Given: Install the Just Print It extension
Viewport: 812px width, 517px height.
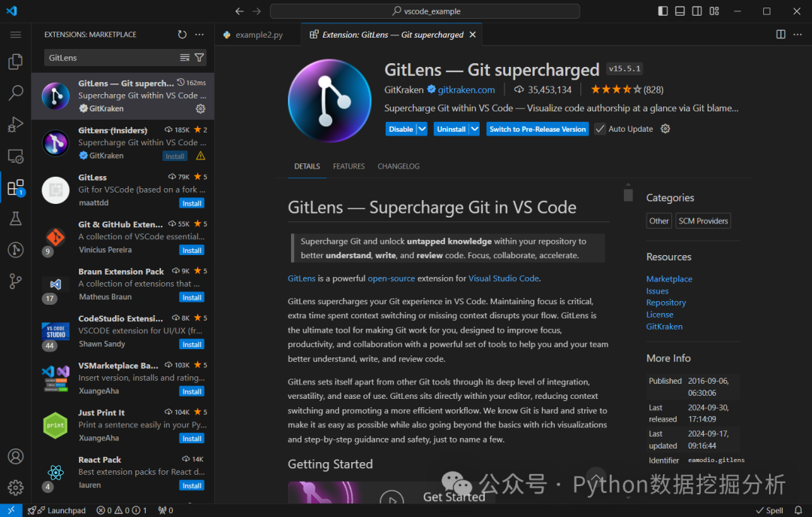Looking at the screenshot, I should pos(192,439).
